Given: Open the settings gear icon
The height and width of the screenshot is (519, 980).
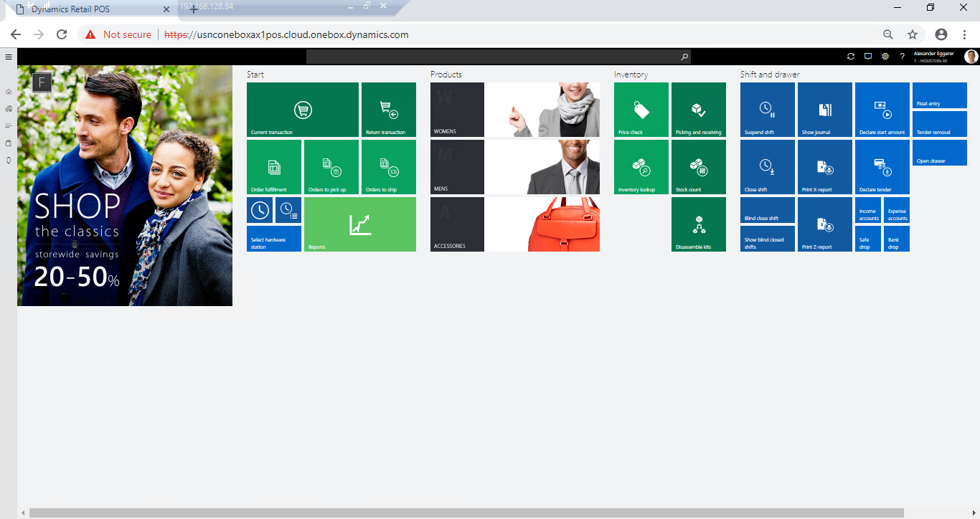Looking at the screenshot, I should pyautogui.click(x=885, y=56).
